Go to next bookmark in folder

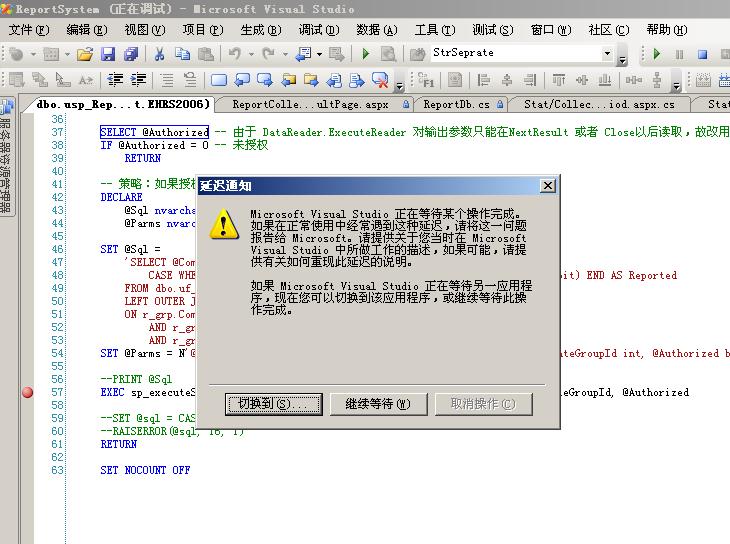pos(311,80)
